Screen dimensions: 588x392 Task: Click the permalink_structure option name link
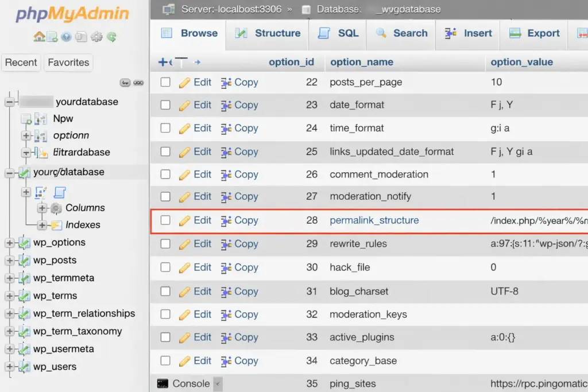tap(374, 220)
